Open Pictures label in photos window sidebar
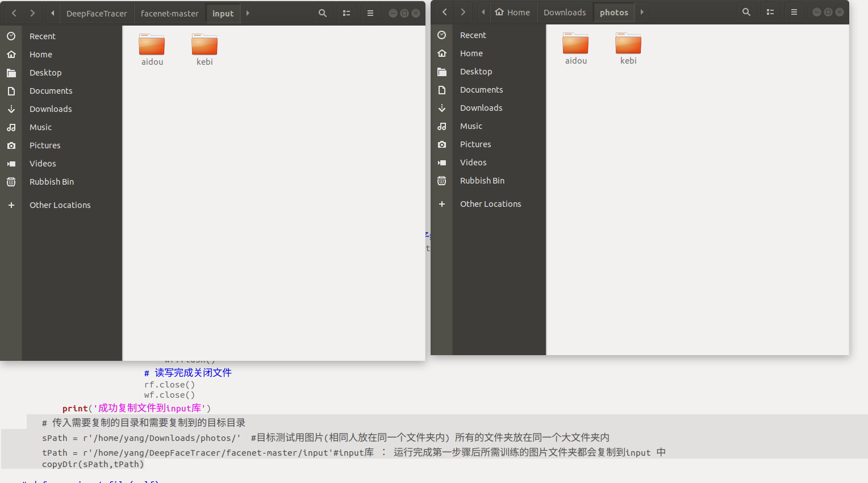Screen dimensions: 868x483 (x=475, y=144)
